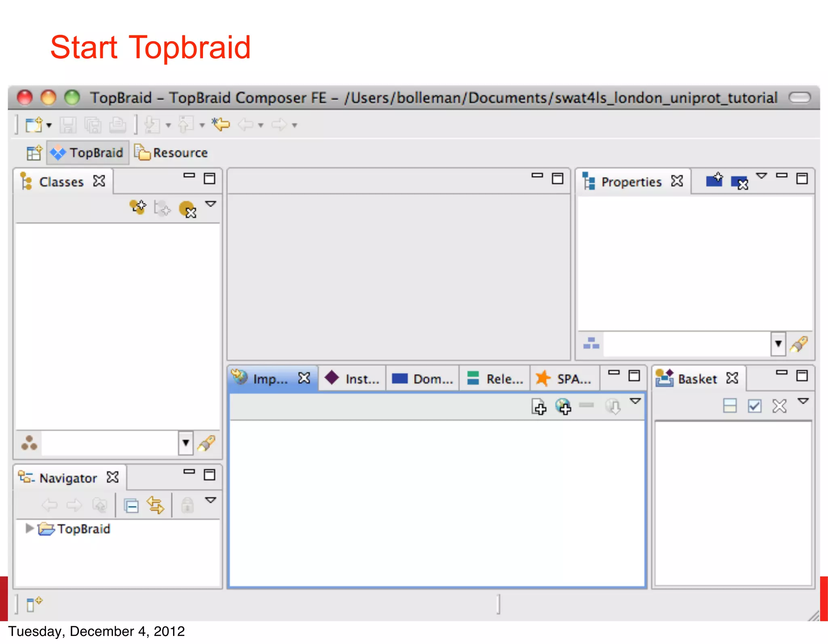
Task: Open the Properties view menu triangle
Action: pos(762,176)
